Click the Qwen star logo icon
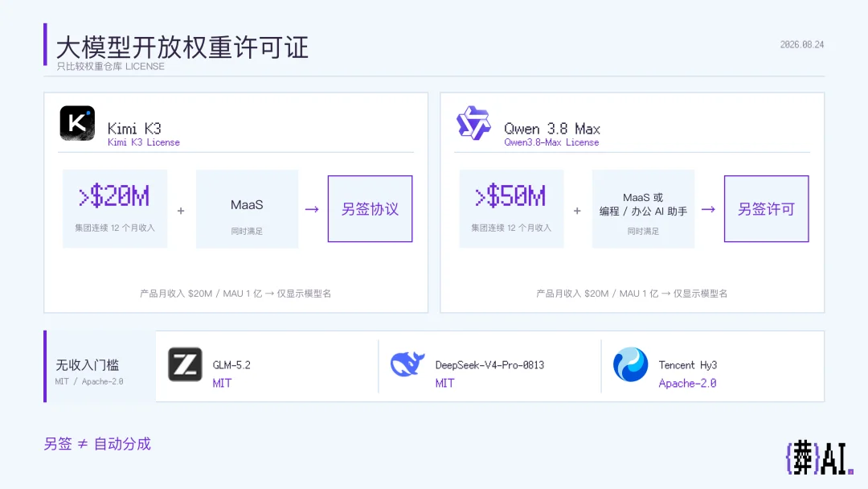 473,123
